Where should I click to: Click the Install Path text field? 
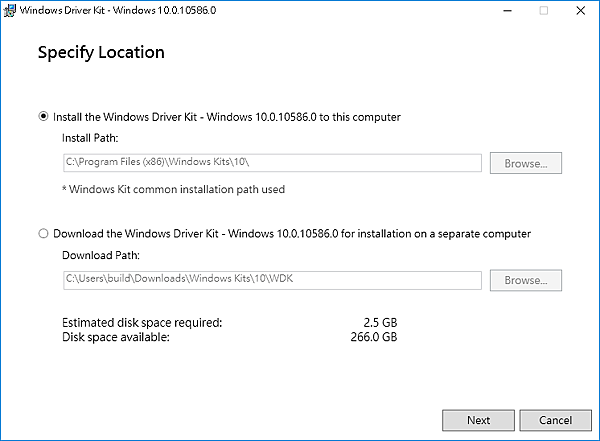[272, 163]
